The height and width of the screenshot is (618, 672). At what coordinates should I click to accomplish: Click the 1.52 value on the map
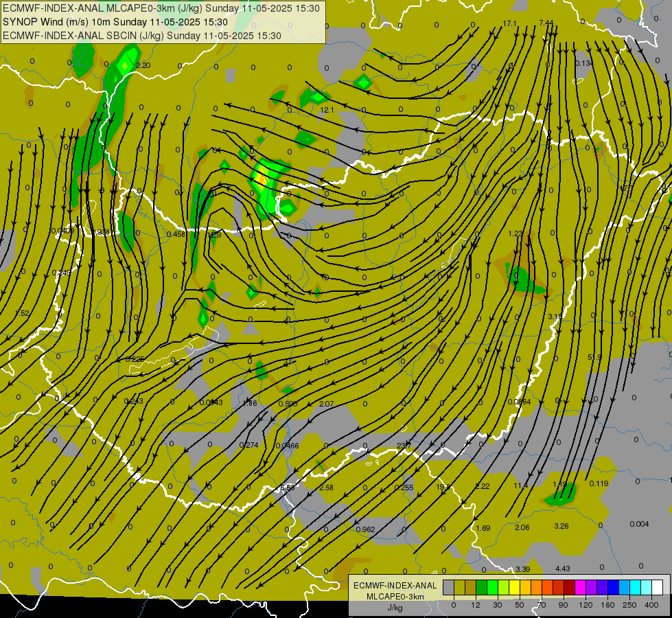click(x=22, y=313)
